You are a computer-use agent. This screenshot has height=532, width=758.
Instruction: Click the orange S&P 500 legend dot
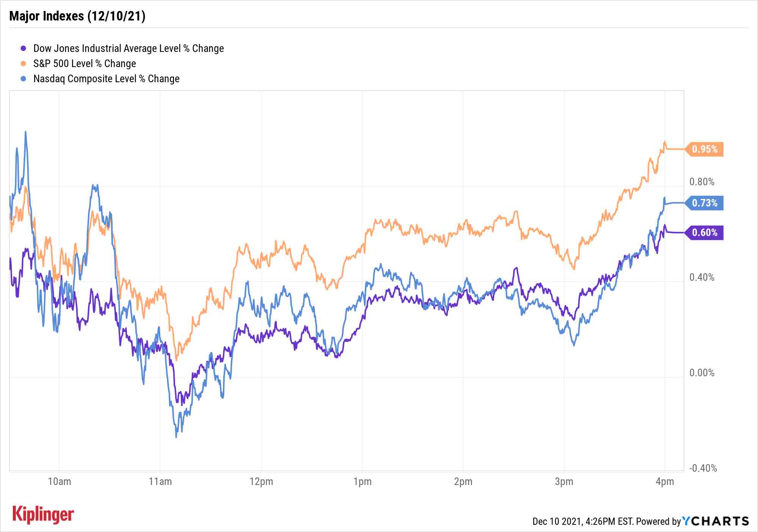[23, 64]
